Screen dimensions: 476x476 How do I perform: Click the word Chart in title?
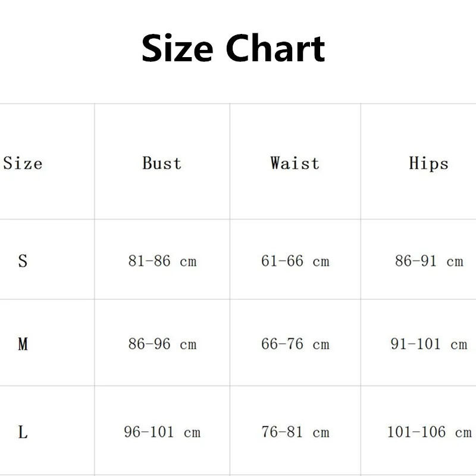point(275,48)
